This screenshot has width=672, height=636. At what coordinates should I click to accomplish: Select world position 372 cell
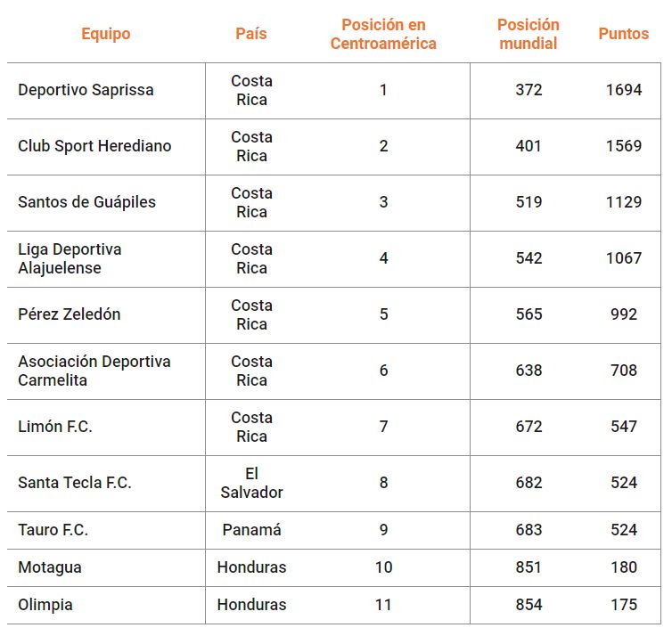point(529,90)
